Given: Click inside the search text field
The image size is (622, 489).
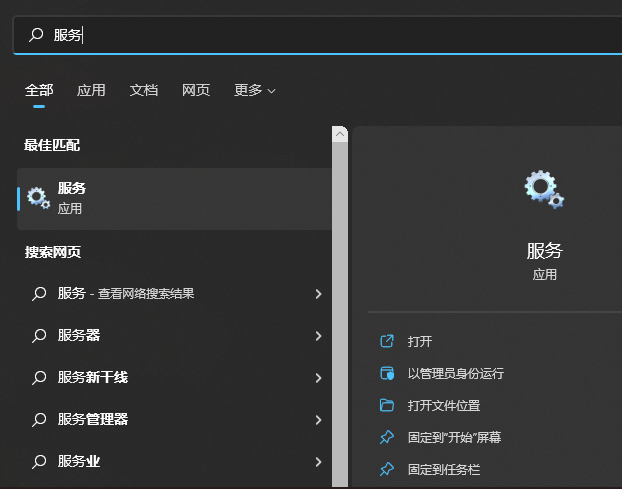Looking at the screenshot, I should click(x=300, y=35).
